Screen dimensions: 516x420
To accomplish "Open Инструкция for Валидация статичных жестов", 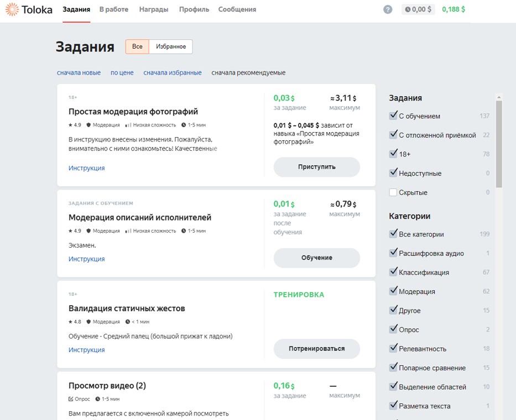I will (x=86, y=350).
